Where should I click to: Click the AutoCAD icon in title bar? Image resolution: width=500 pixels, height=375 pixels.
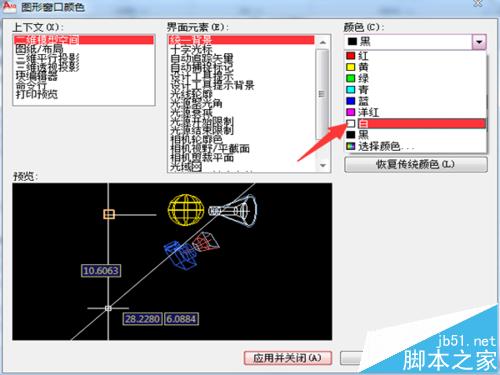point(9,6)
